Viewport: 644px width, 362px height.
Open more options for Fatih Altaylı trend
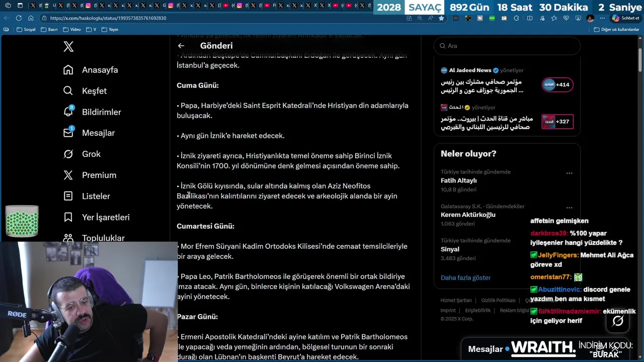[x=569, y=173]
